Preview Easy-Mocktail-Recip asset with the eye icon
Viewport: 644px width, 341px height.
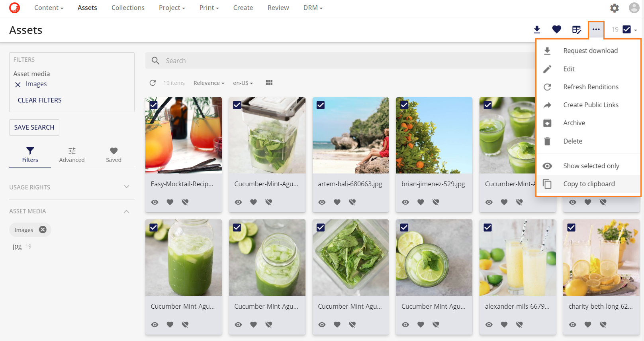(x=155, y=202)
